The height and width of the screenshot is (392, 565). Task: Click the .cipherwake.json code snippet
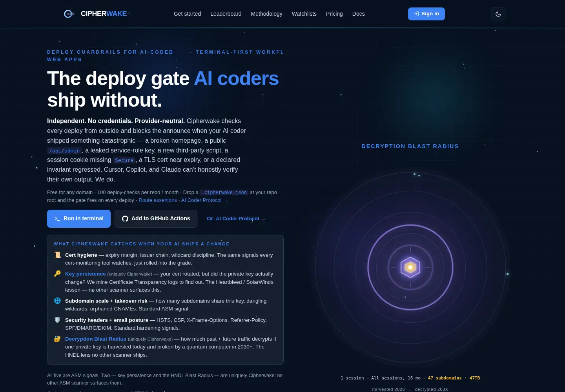(x=224, y=192)
